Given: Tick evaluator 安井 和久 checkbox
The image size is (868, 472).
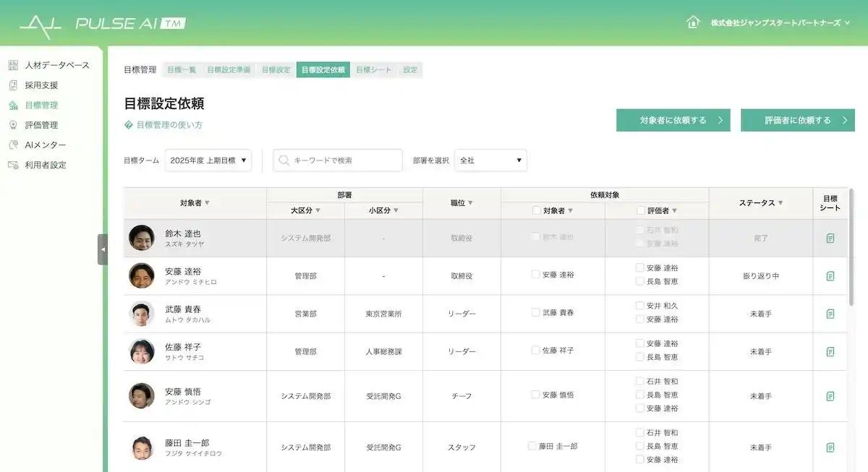Looking at the screenshot, I should click(x=639, y=306).
